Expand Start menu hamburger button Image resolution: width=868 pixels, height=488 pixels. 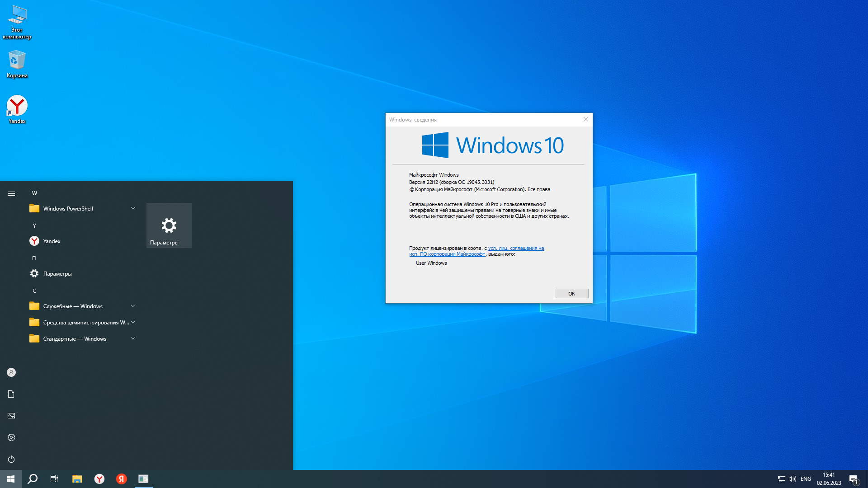click(11, 193)
